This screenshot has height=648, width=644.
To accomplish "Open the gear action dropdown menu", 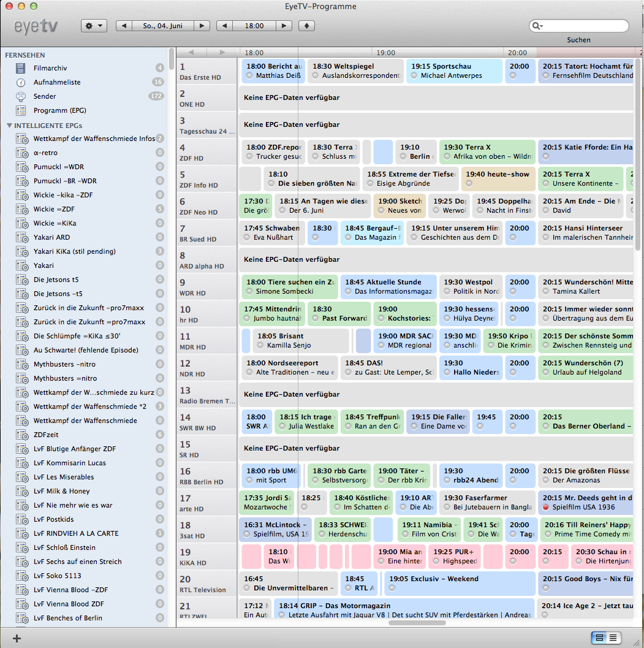I will pyautogui.click(x=94, y=26).
